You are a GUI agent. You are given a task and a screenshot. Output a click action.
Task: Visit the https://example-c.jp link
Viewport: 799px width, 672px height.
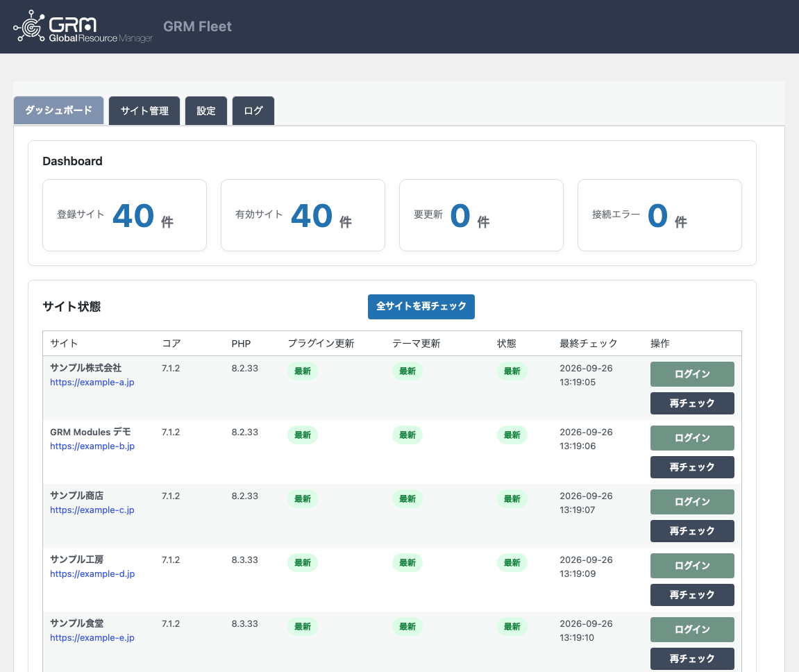[92, 510]
